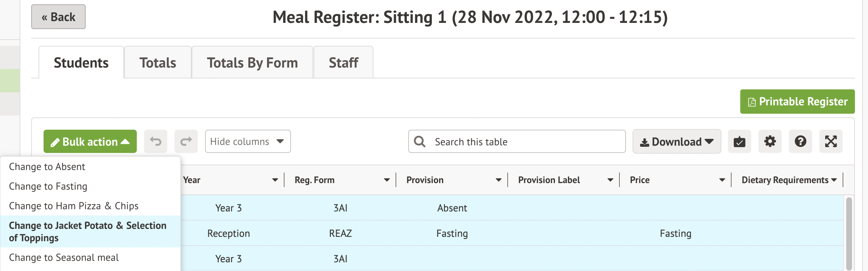Switch to the Staff tab

[x=343, y=63]
